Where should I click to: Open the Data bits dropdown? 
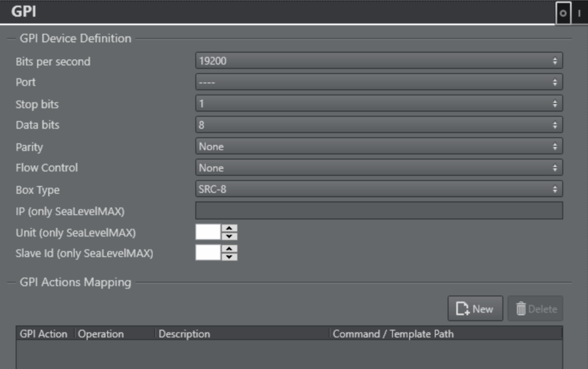coord(379,125)
